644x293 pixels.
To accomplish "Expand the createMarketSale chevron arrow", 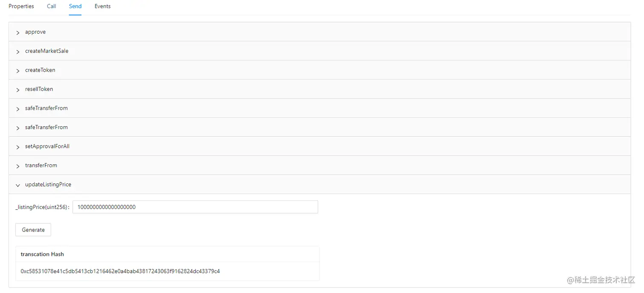I will 18,52.
